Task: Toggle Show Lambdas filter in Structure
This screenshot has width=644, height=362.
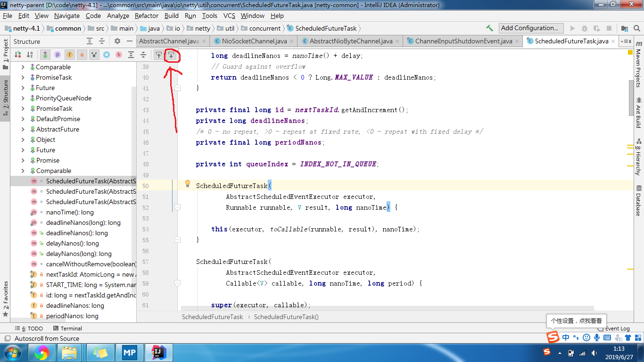Action: tap(119, 55)
